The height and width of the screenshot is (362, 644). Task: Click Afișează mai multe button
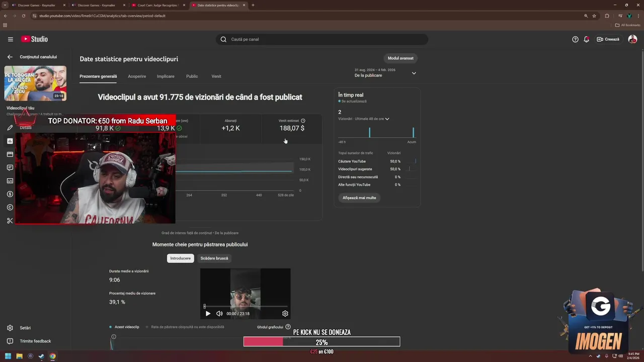359,198
